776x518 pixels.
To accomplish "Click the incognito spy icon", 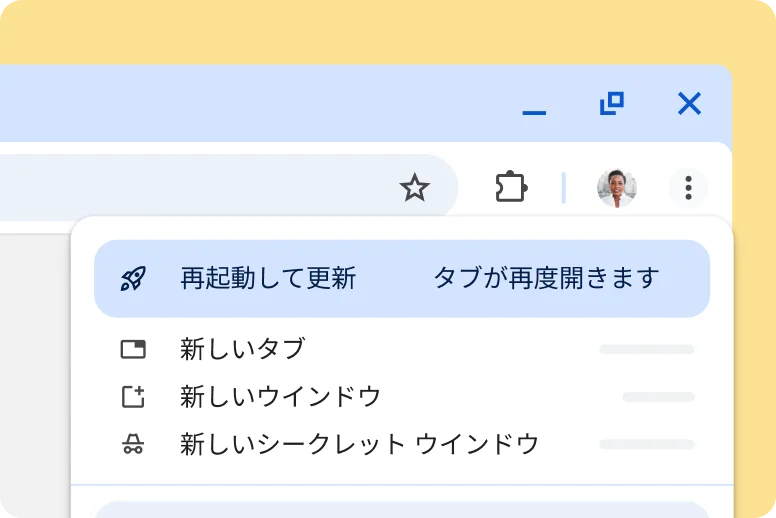I will coord(132,444).
